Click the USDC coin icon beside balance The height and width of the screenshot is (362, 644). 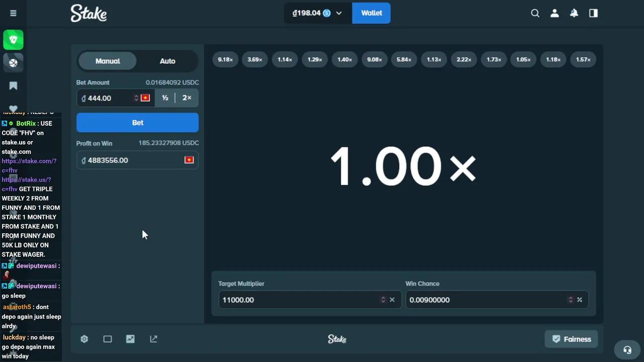click(327, 13)
